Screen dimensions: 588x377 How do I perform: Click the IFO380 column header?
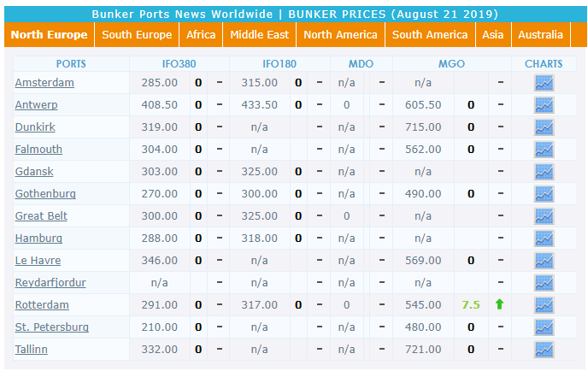179,64
